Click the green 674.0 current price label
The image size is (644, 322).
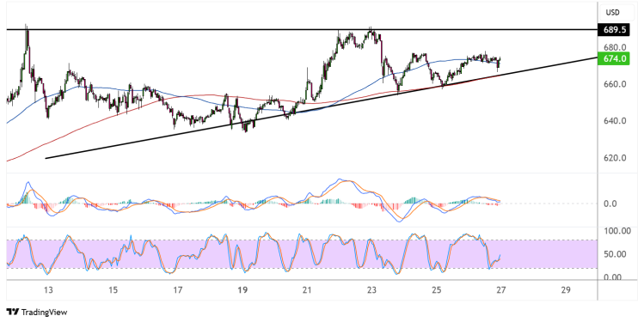(615, 58)
